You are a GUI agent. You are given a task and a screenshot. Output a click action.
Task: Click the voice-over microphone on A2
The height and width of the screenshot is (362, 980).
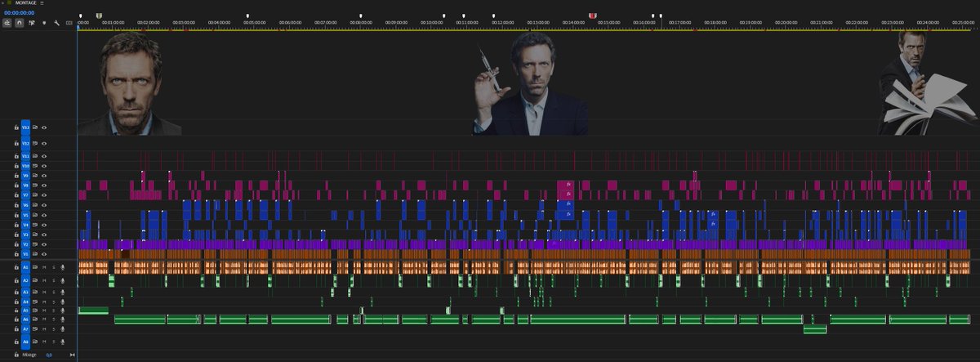pos(63,280)
